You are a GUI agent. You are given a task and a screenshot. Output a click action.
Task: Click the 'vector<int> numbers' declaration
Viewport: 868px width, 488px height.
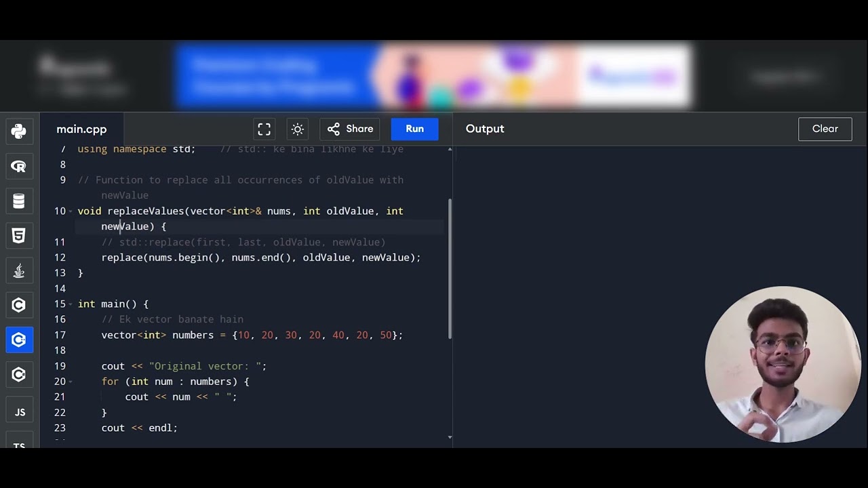click(252, 335)
